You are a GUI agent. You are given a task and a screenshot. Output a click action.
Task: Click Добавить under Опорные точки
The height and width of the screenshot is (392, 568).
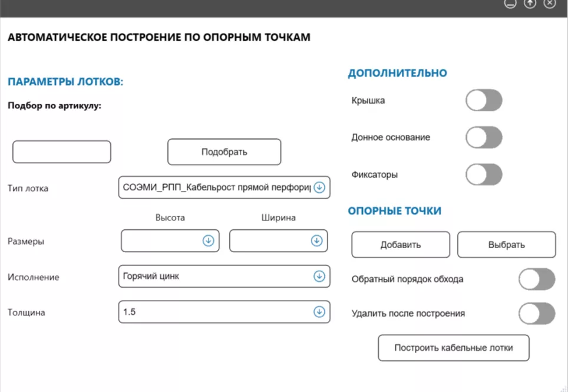(x=400, y=245)
